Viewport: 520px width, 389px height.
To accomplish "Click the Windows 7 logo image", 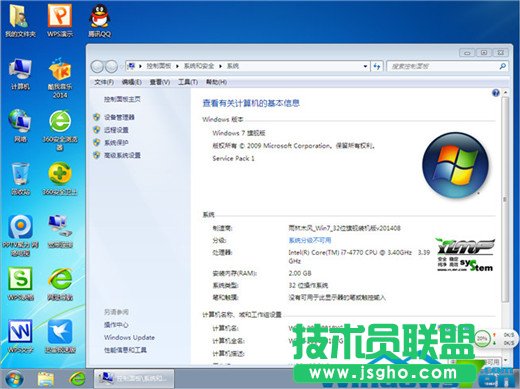I will (456, 166).
